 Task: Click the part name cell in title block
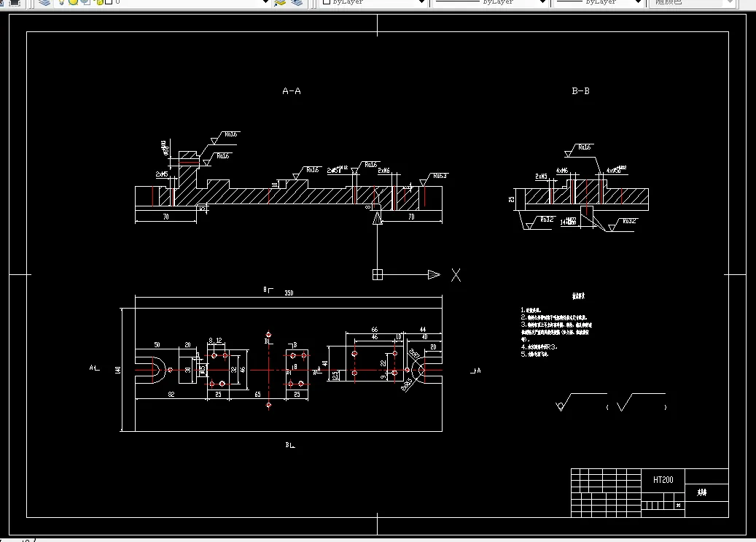(x=706, y=492)
